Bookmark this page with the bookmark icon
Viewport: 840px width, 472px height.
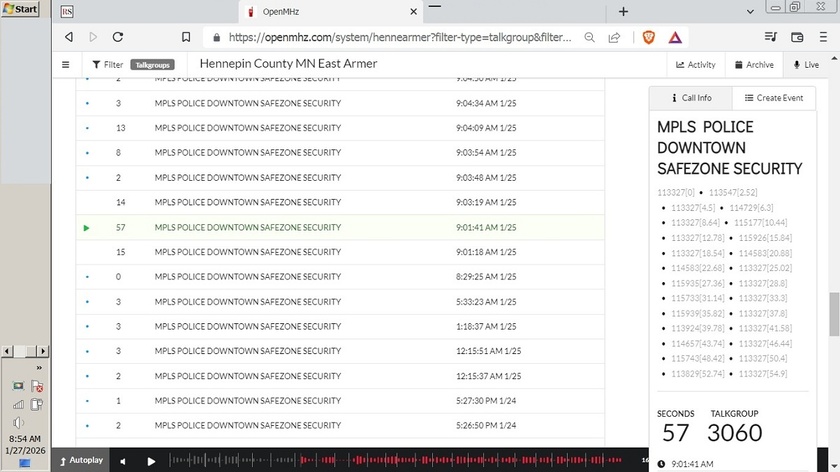tap(186, 37)
